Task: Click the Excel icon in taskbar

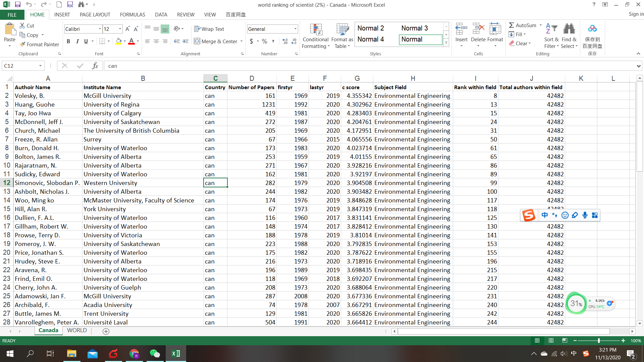Action: (175, 353)
